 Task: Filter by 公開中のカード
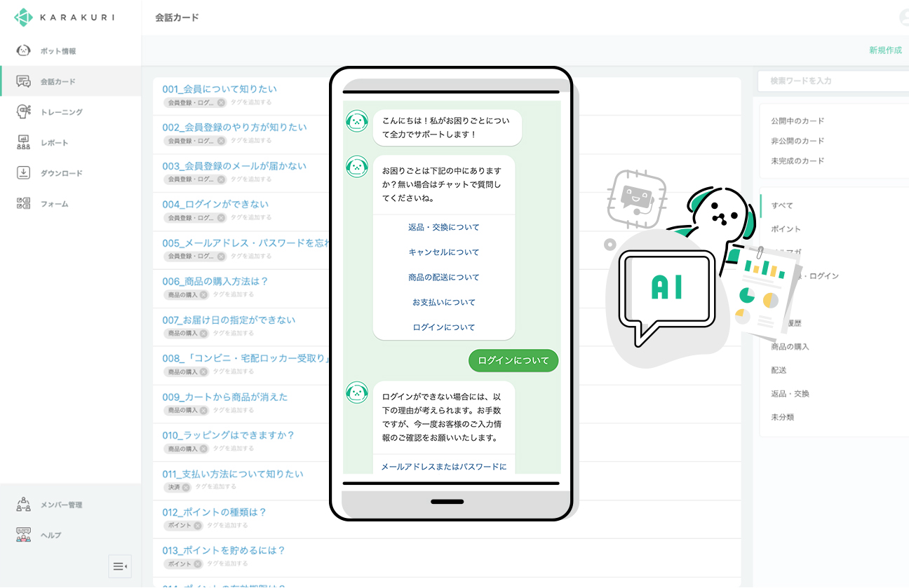(797, 121)
